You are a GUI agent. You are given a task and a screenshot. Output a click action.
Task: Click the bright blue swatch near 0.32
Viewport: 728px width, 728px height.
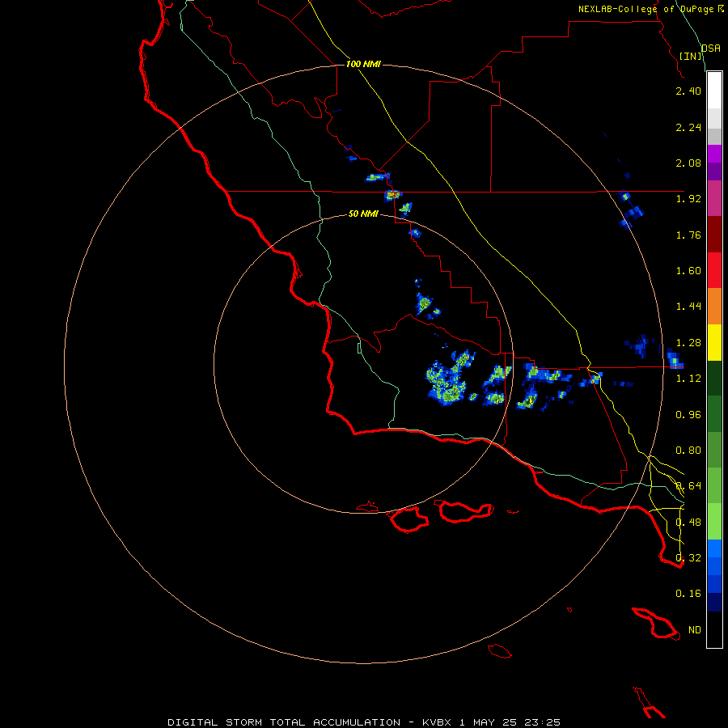714,548
